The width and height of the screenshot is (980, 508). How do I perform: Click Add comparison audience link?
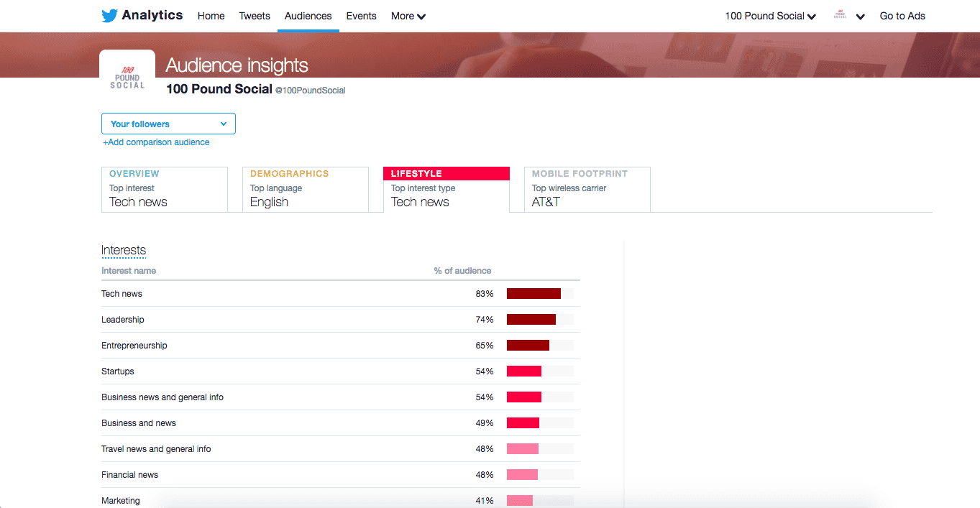pos(156,142)
